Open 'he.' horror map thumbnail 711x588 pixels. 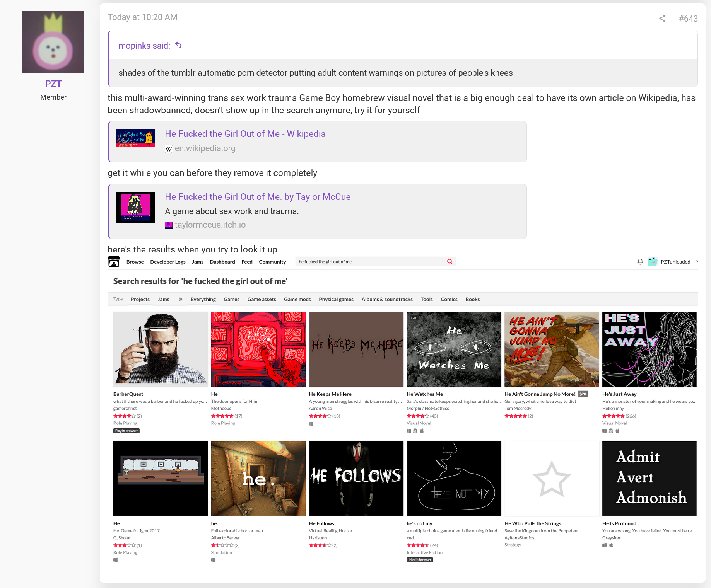[258, 479]
